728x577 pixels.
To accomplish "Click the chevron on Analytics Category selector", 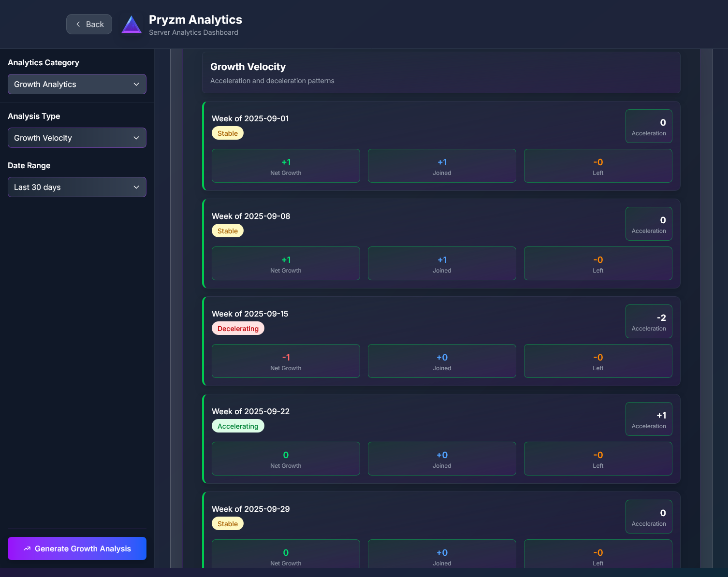I will click(x=136, y=84).
